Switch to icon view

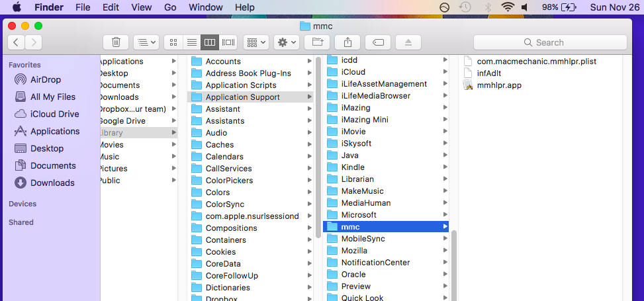point(173,42)
